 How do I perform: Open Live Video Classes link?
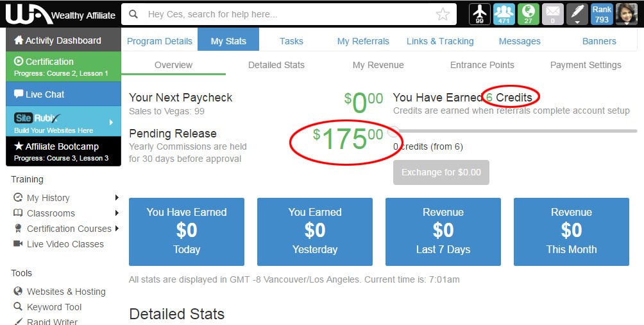pyautogui.click(x=65, y=244)
